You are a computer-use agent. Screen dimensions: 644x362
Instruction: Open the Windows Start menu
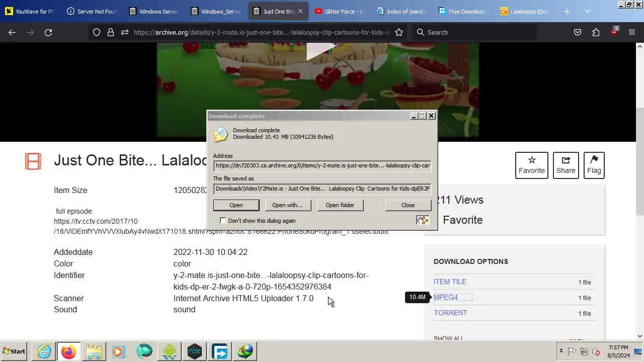(14, 351)
